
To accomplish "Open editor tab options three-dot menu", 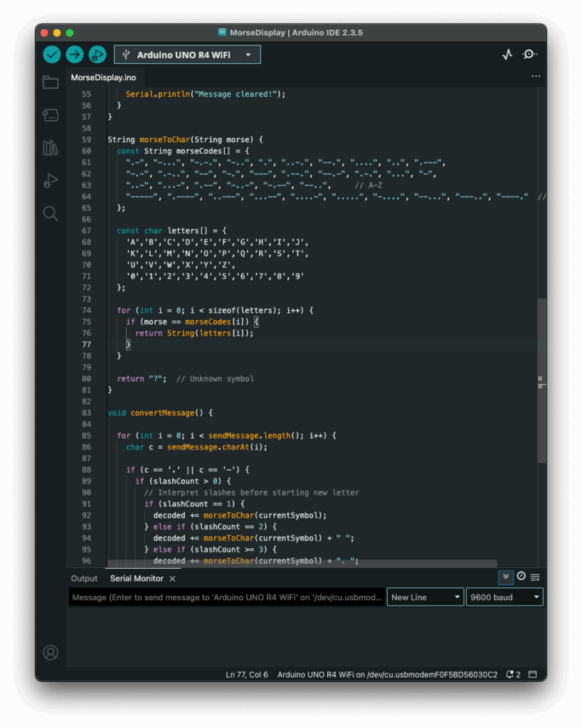I will [x=536, y=76].
